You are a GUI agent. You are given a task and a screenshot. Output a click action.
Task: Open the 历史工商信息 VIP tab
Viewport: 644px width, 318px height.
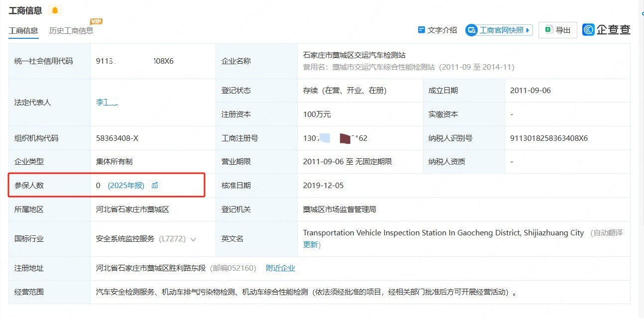click(x=71, y=30)
